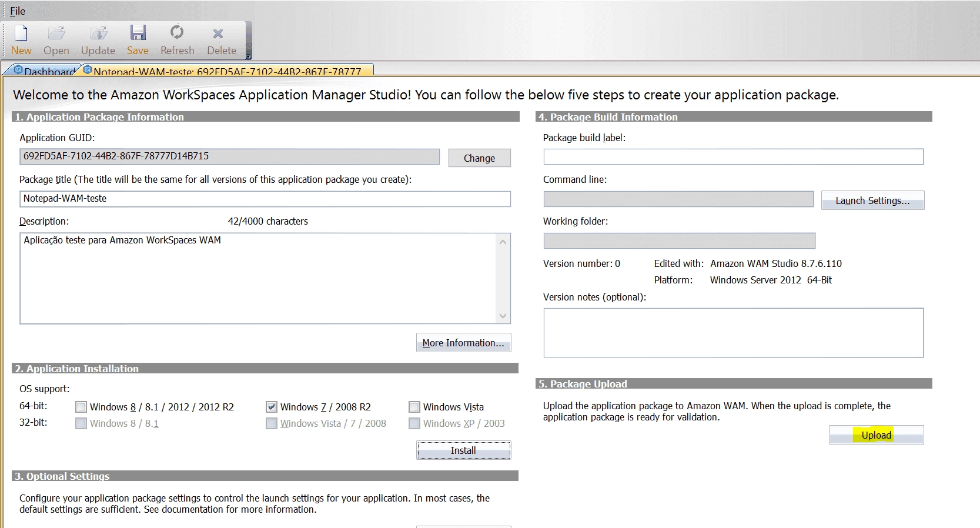Click inside the Description text area

pos(257,279)
